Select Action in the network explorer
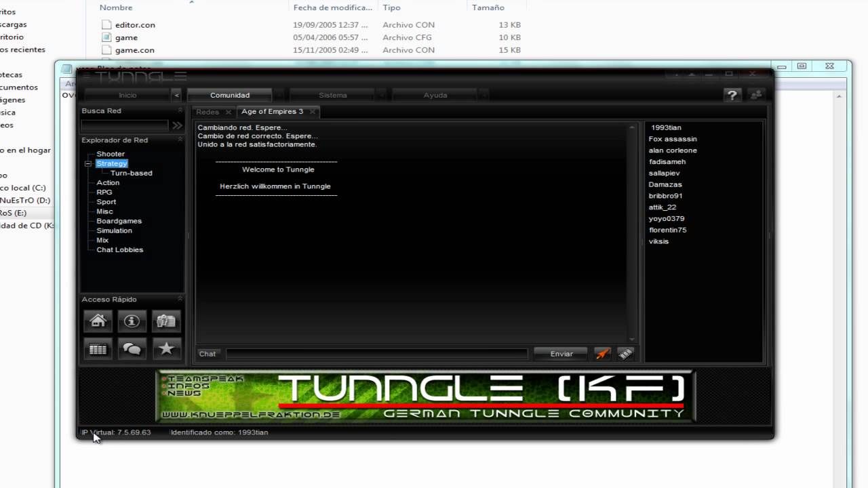Screen dimensions: 868x488 (x=108, y=182)
